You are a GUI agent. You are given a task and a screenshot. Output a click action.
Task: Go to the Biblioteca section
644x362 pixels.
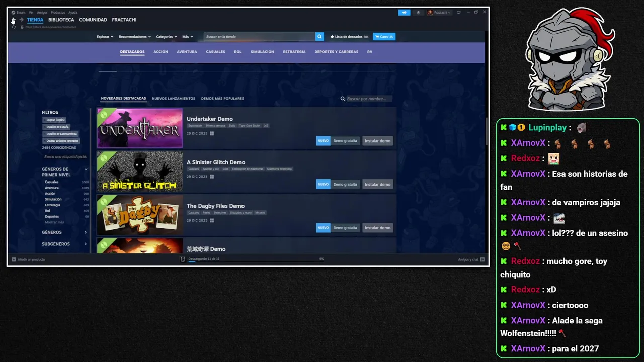pos(61,20)
